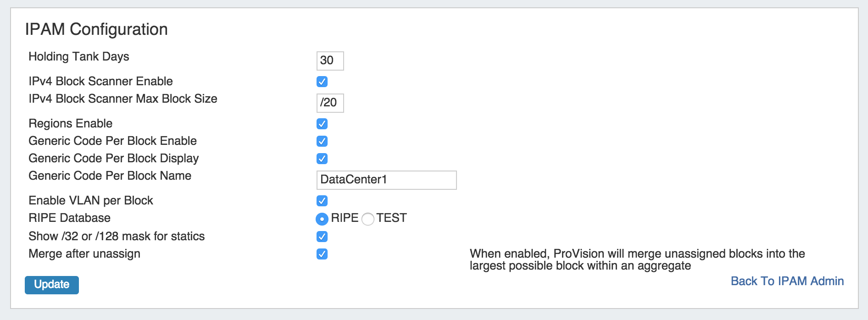Open the Back To IPAM Admin link

click(787, 281)
